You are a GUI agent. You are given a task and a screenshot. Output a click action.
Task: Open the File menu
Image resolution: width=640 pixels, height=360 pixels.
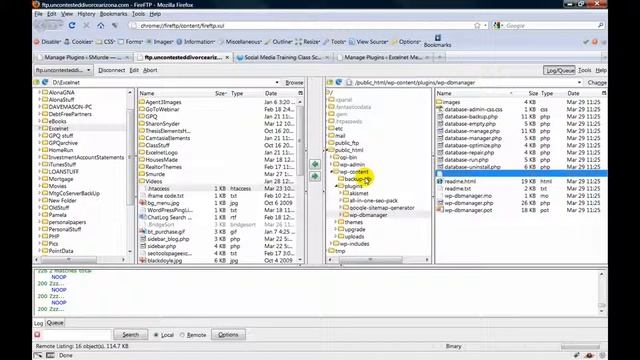39,14
